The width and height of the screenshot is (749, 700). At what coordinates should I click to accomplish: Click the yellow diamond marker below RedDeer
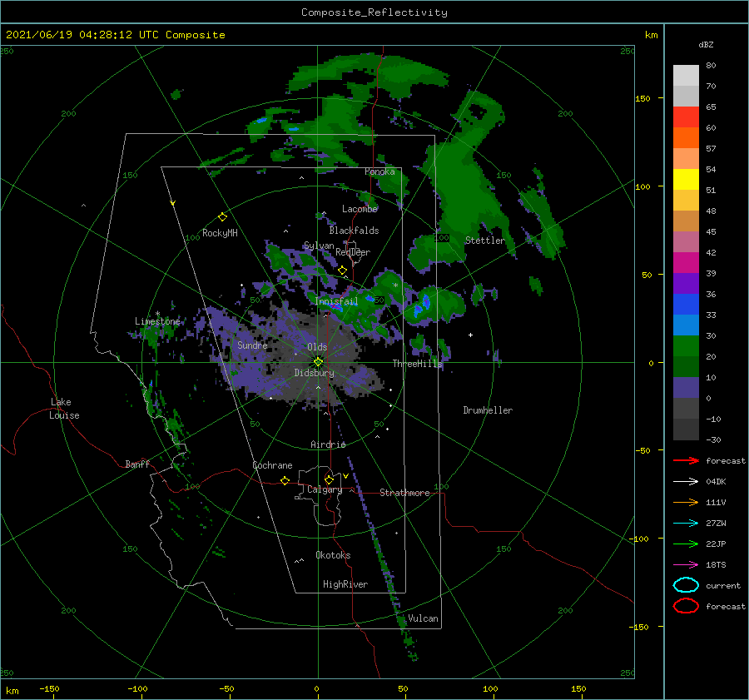click(x=342, y=271)
